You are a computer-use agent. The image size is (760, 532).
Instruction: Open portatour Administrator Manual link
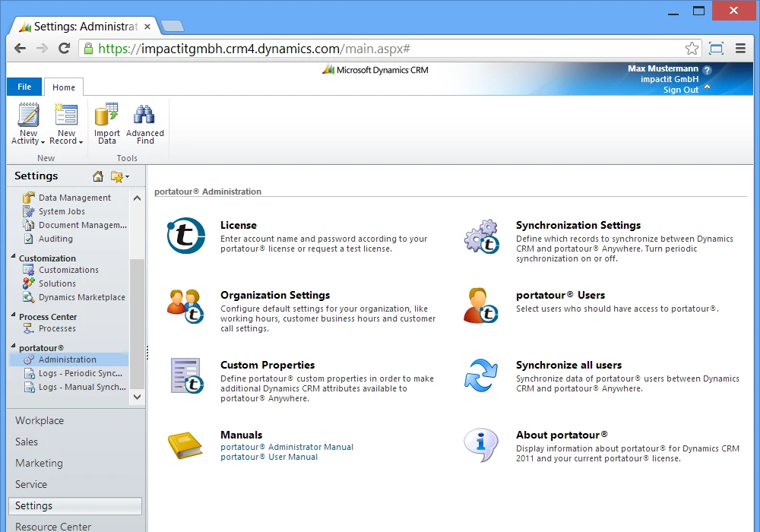pyautogui.click(x=287, y=447)
